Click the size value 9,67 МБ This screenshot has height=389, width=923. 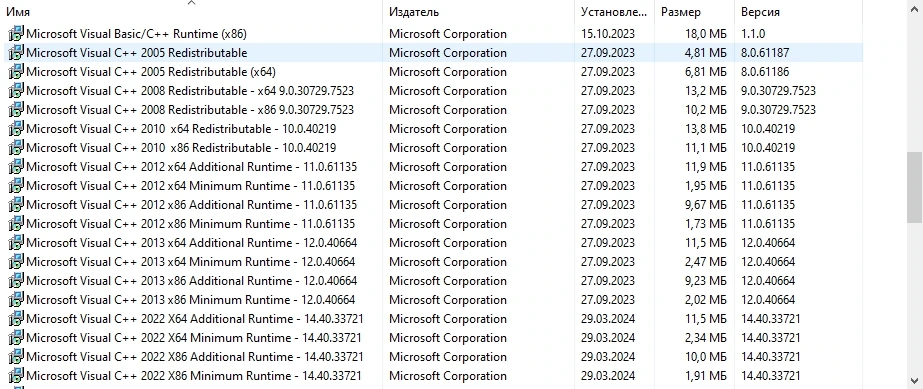(706, 205)
